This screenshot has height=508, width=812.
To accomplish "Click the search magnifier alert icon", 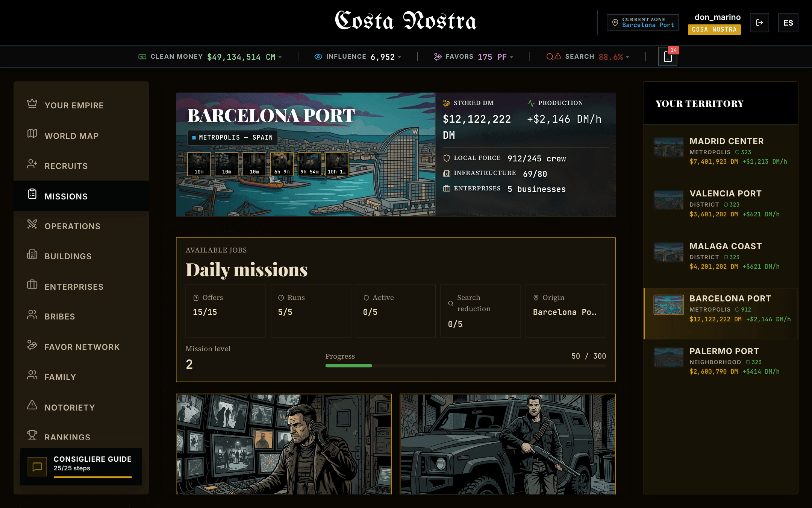I will (x=554, y=57).
